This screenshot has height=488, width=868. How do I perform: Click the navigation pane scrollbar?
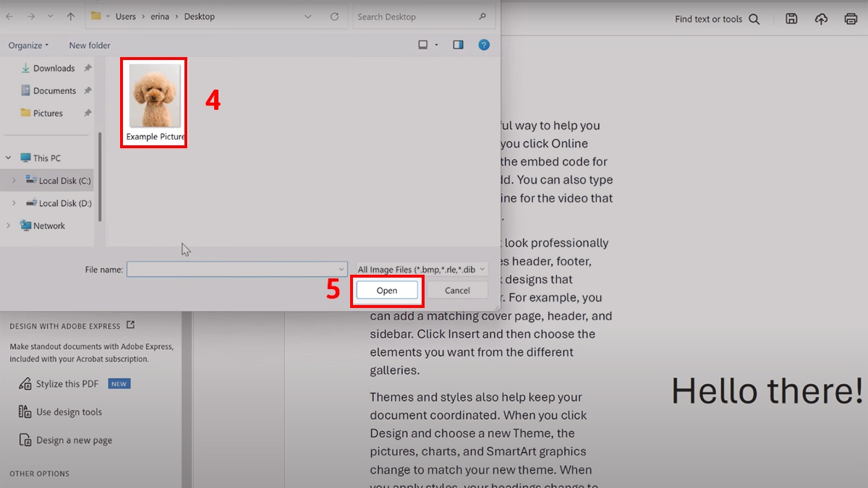point(100,176)
